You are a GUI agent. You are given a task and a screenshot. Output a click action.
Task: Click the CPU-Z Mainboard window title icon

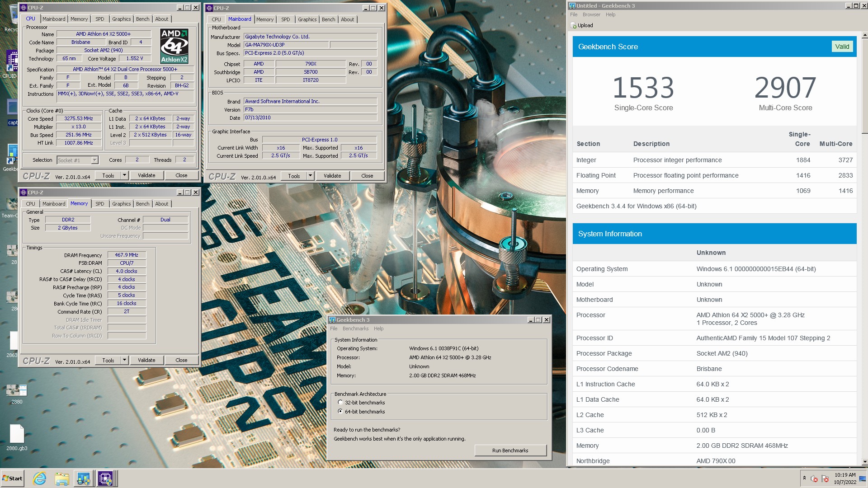pos(209,8)
